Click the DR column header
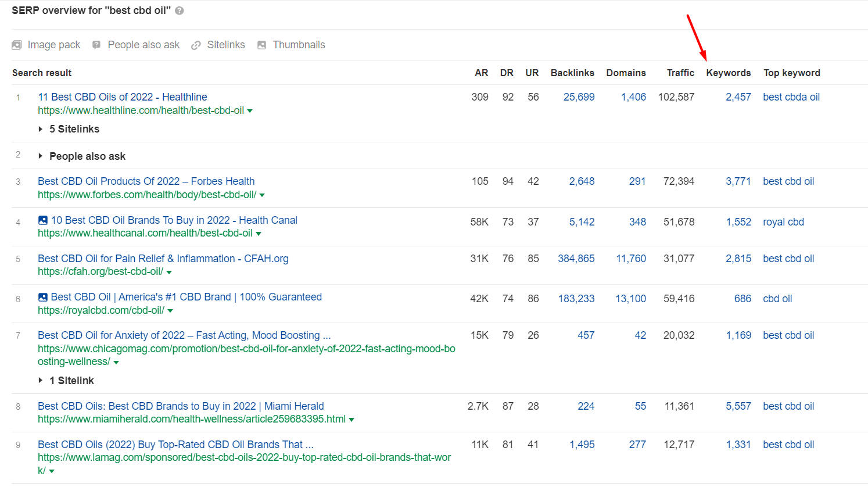Viewport: 868px width, 487px height. [507, 73]
